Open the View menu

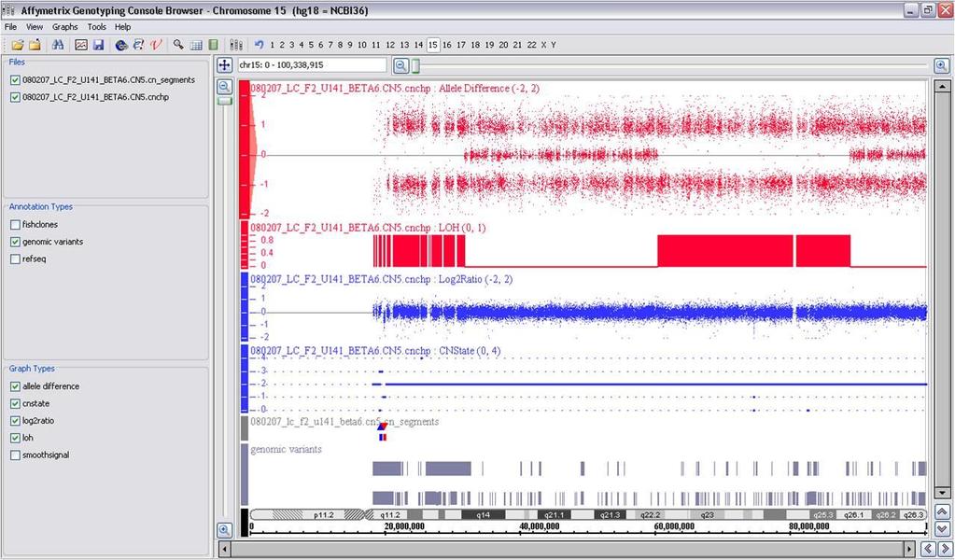[x=35, y=27]
